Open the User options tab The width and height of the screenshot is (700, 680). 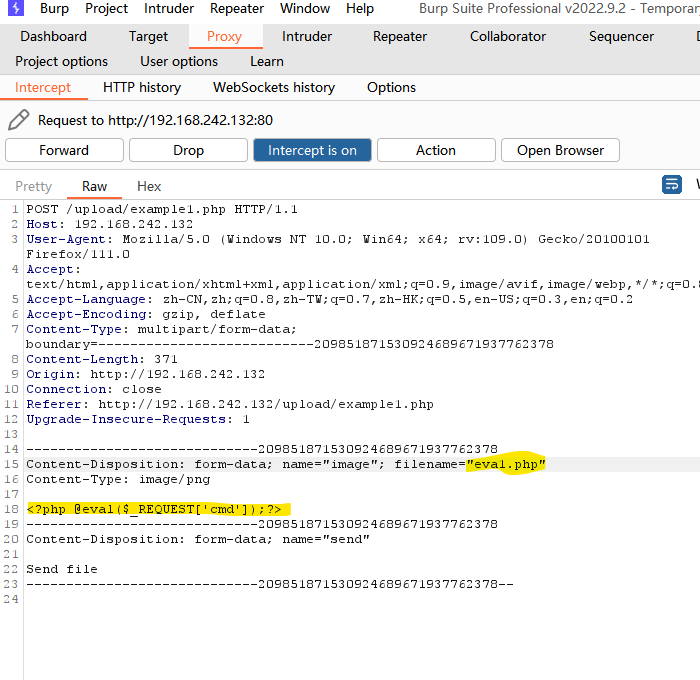click(179, 61)
